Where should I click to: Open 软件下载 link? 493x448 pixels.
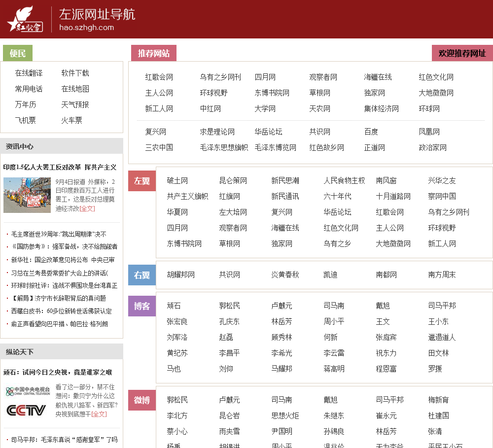(x=75, y=73)
